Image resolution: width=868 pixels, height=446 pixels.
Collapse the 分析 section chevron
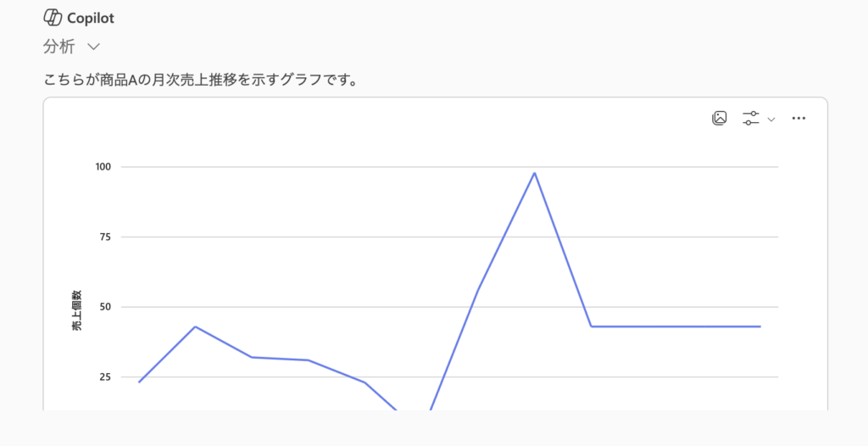point(94,47)
